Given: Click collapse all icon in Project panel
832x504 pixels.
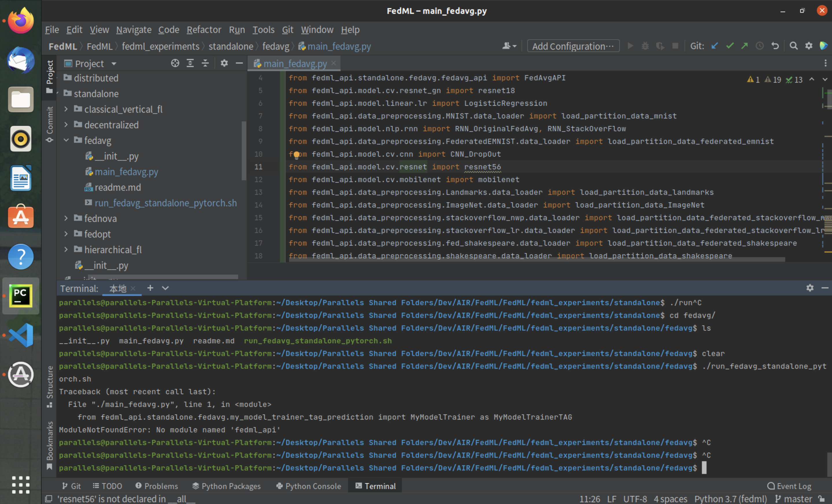Looking at the screenshot, I should click(205, 63).
